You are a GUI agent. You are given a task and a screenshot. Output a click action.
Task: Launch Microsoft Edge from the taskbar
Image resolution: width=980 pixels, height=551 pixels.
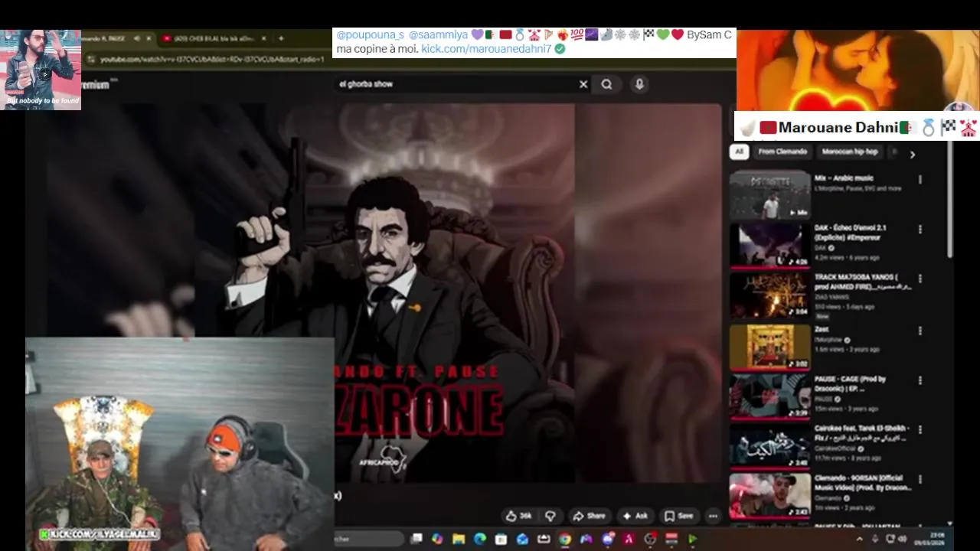coord(480,539)
